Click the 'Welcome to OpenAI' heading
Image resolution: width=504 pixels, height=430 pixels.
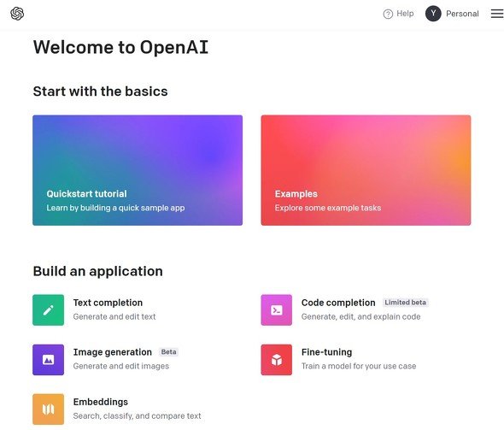(x=120, y=47)
